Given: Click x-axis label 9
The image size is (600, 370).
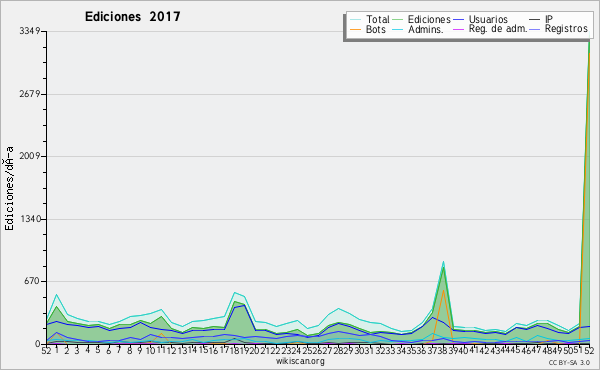Looking at the screenshot, I should (x=140, y=350).
